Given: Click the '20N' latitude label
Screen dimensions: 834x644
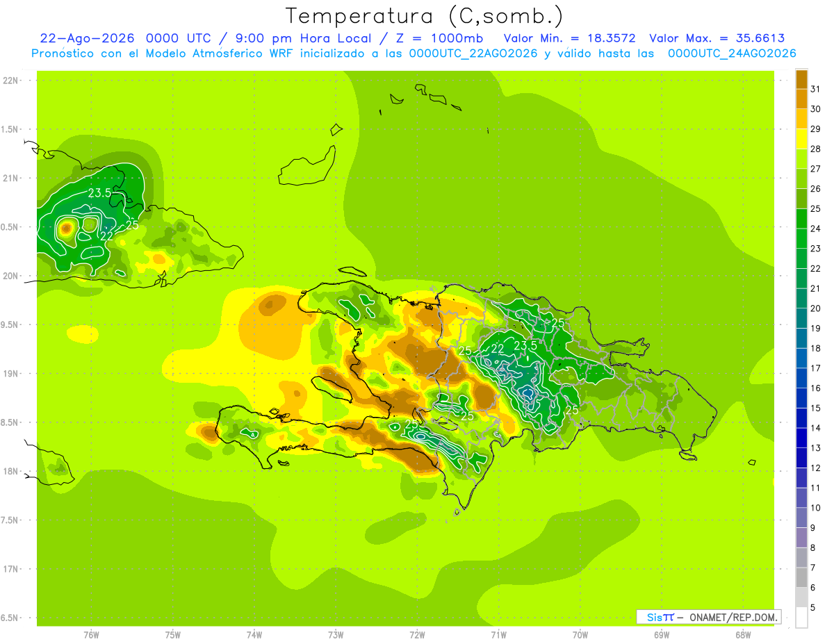Looking at the screenshot, I should (x=12, y=276).
